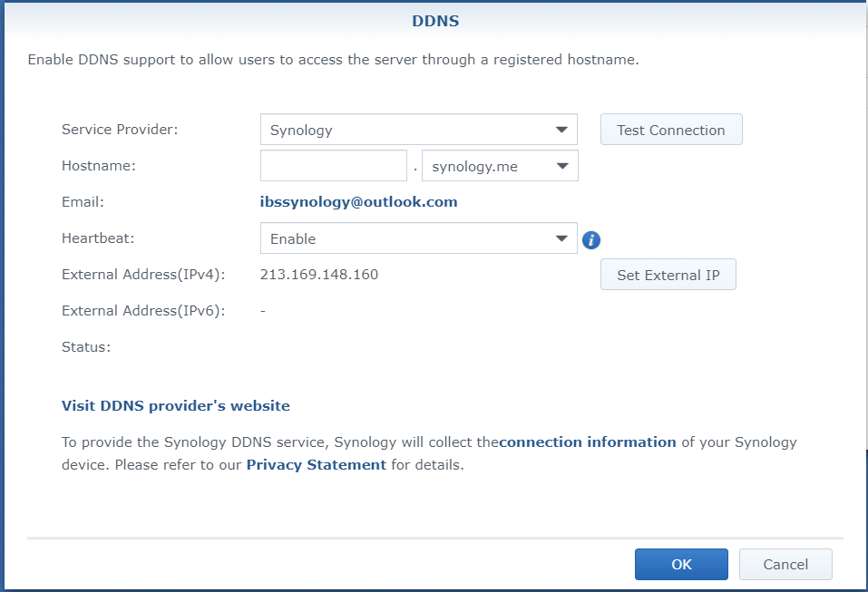This screenshot has width=868, height=592.
Task: Click the Enable DDNS support description text
Action: [333, 60]
